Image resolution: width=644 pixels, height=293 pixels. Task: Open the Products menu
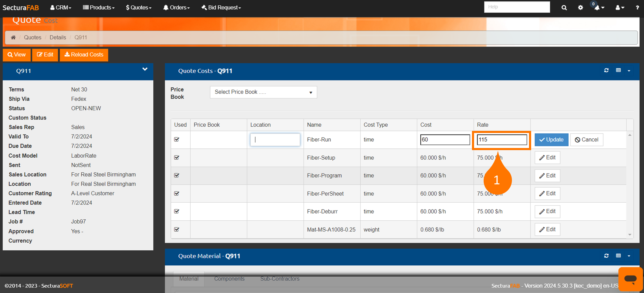pyautogui.click(x=98, y=8)
